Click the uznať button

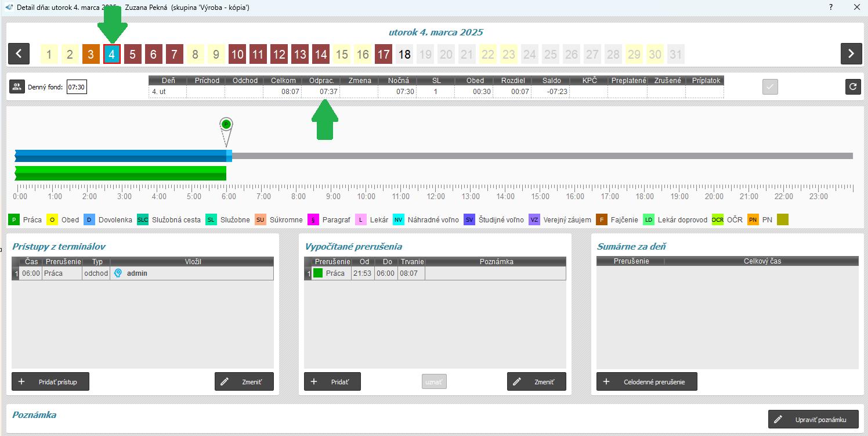434,381
